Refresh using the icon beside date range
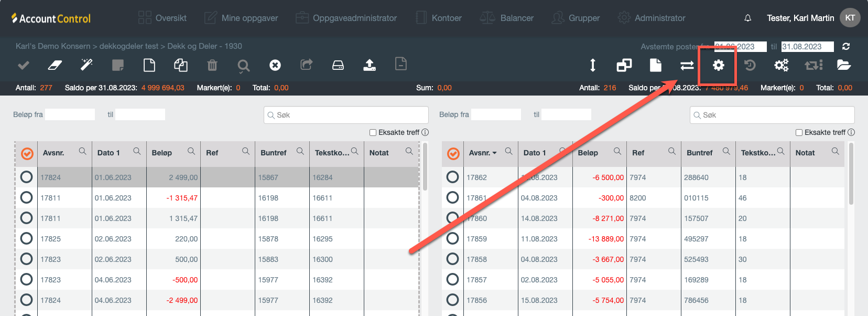868x316 pixels. pyautogui.click(x=846, y=47)
